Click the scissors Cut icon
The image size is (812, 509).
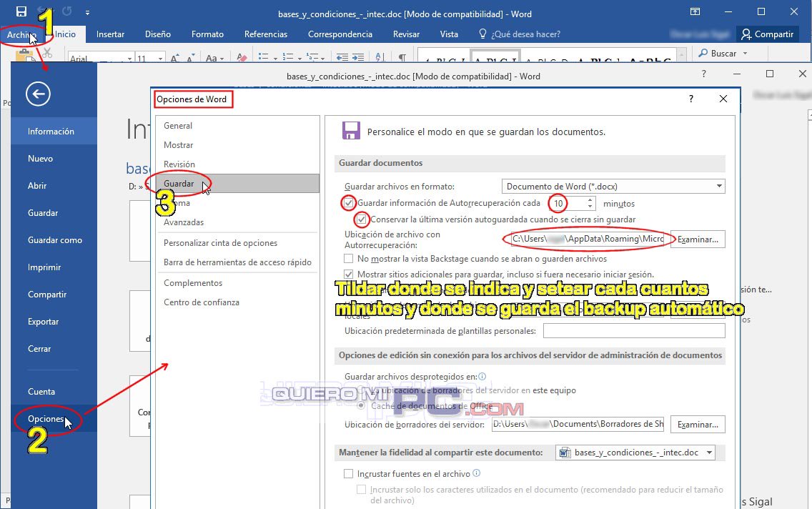click(47, 54)
